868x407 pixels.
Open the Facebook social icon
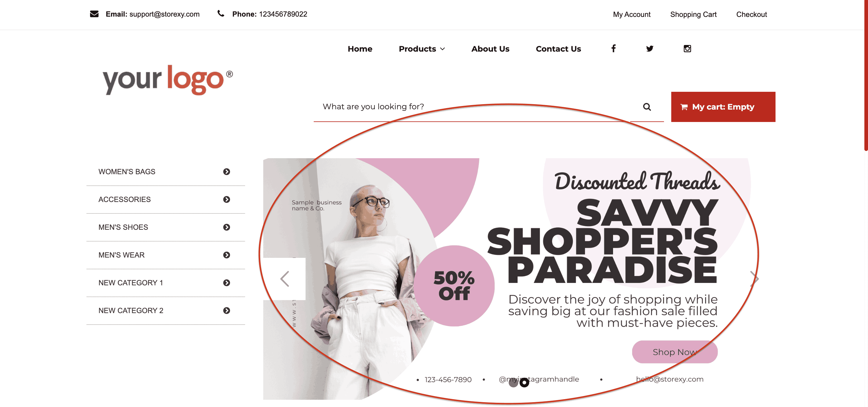pyautogui.click(x=613, y=49)
